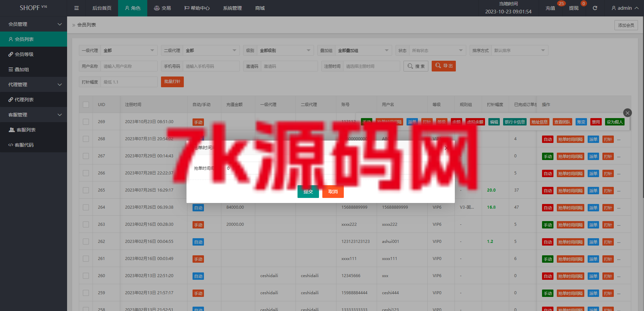Check the checkbox for UID 268

coord(86,139)
